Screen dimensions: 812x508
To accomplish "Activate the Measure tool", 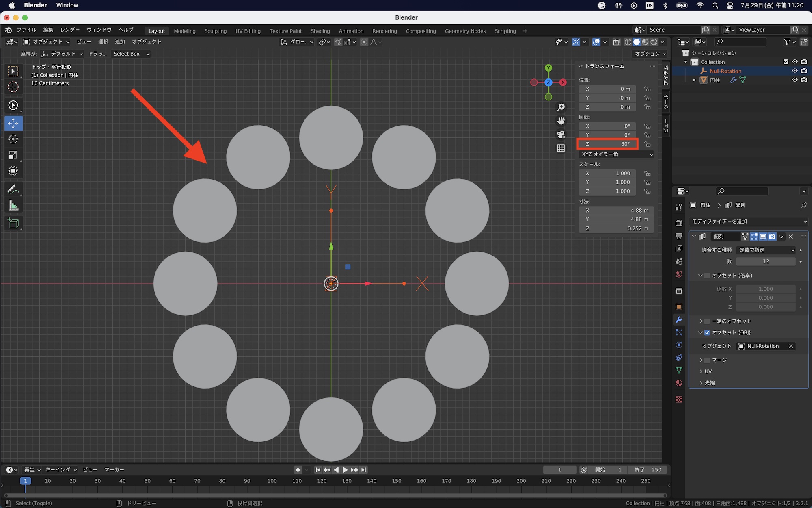I will coord(13,206).
